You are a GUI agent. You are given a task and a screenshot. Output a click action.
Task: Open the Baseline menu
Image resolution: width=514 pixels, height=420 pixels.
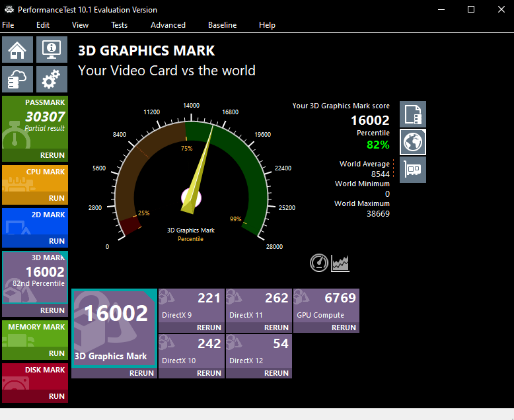click(222, 25)
